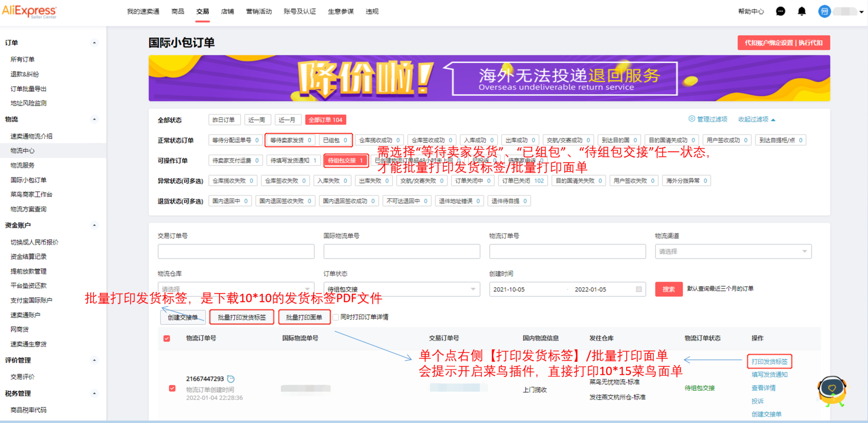868x423 pixels.
Task: Select 待填写发货通知 filter
Action: (293, 160)
